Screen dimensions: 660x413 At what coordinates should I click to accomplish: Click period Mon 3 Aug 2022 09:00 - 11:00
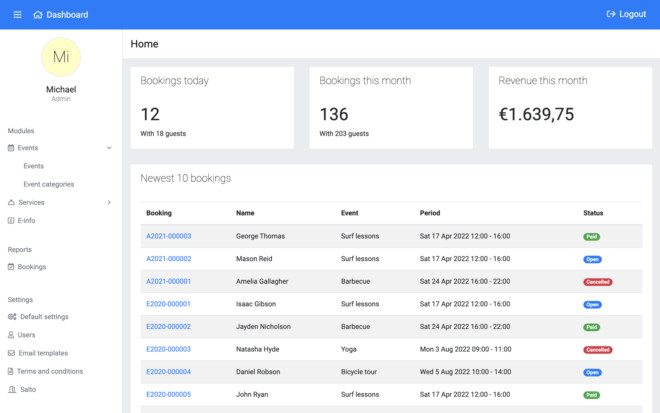tap(466, 349)
